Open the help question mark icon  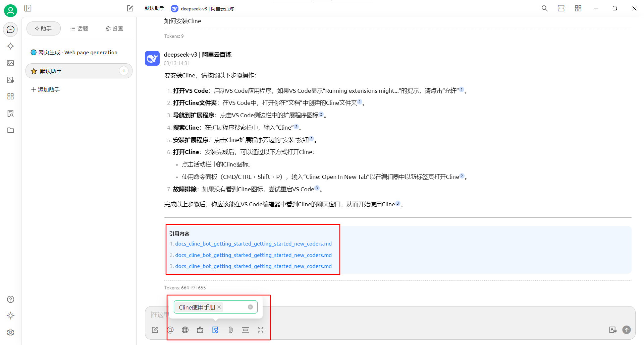[x=10, y=299]
